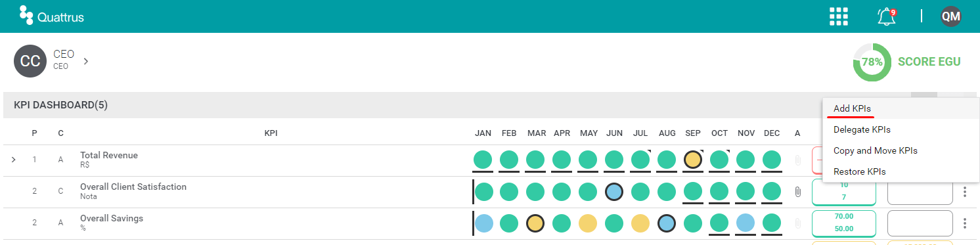Expand the CEO breadcrumb chevron
980x245 pixels.
click(x=86, y=61)
